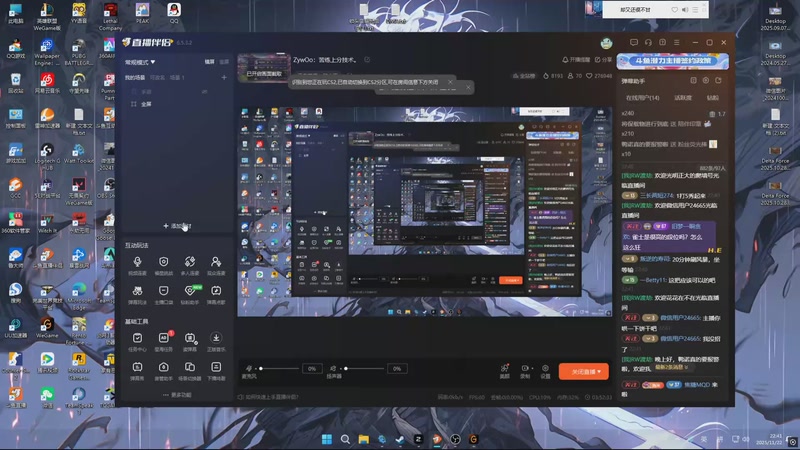
Task: Edit the stream title via pencil icon
Action: (x=367, y=60)
